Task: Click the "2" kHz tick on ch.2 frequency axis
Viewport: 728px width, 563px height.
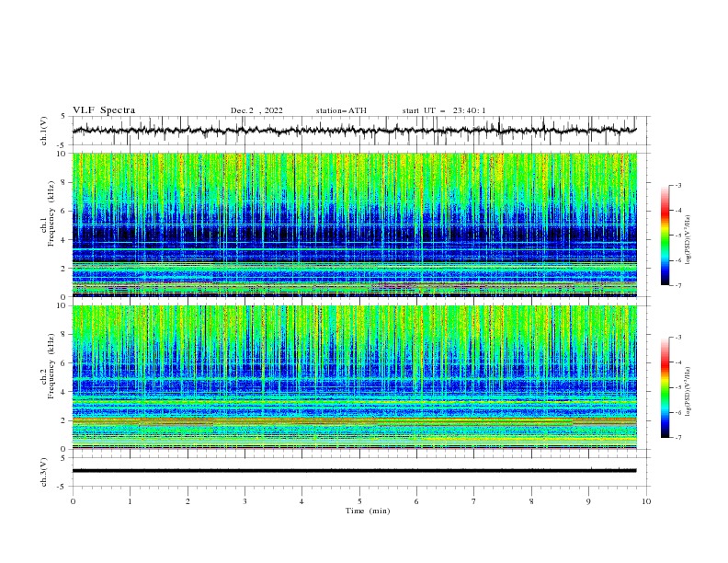Action: tap(64, 420)
